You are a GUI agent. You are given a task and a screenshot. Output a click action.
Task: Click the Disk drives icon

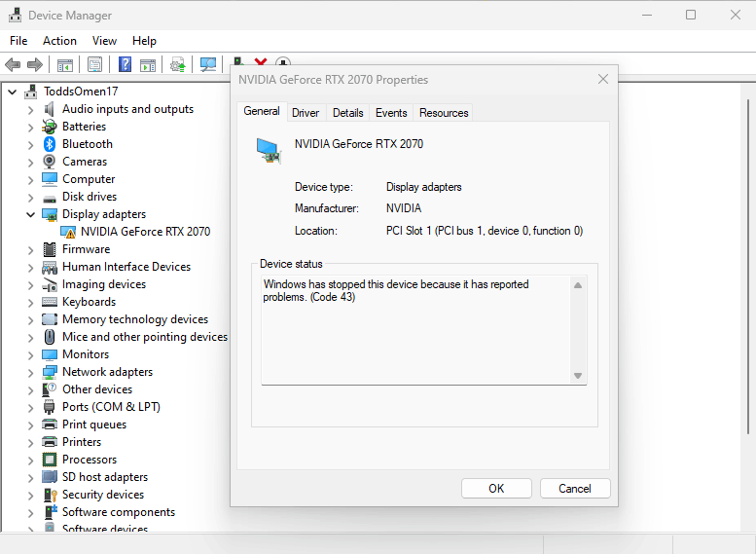click(x=50, y=198)
